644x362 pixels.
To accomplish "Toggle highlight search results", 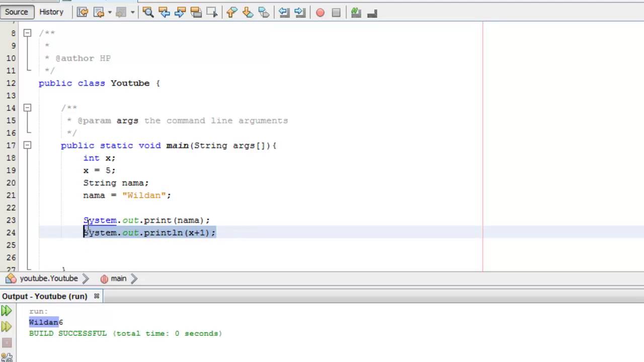I will (196, 12).
